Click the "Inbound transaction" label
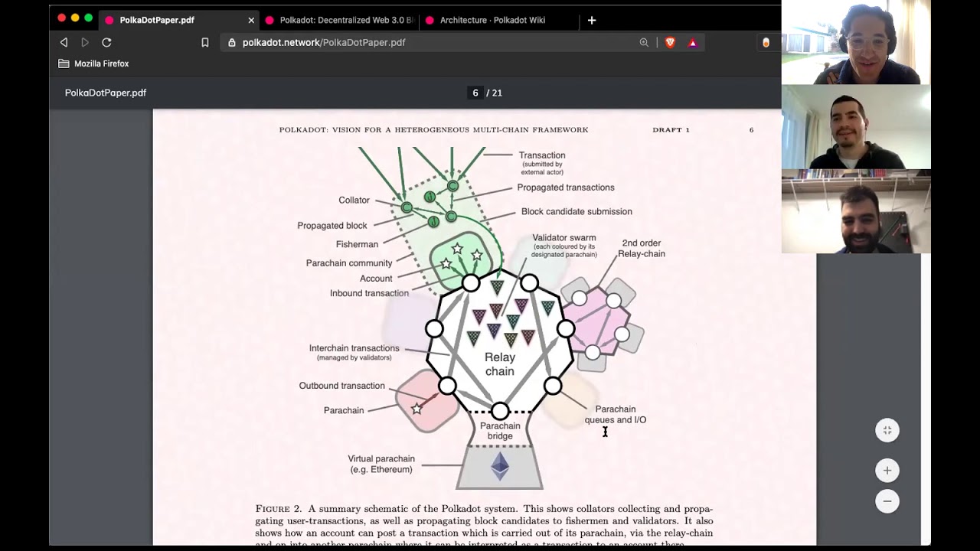The width and height of the screenshot is (980, 551). pyautogui.click(x=369, y=293)
